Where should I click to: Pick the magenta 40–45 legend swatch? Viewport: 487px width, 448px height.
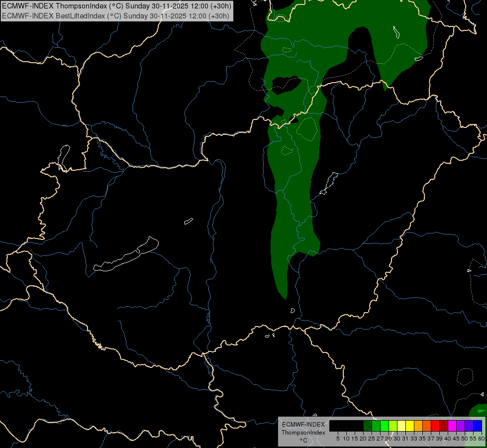452,426
